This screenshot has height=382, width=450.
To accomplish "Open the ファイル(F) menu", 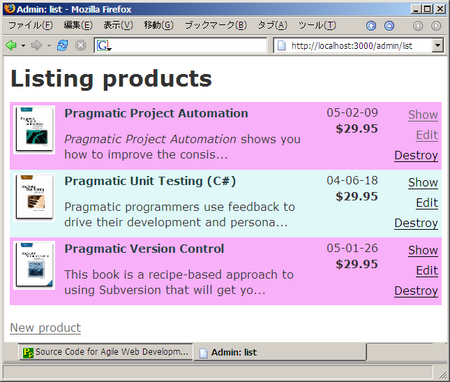I will coord(30,25).
